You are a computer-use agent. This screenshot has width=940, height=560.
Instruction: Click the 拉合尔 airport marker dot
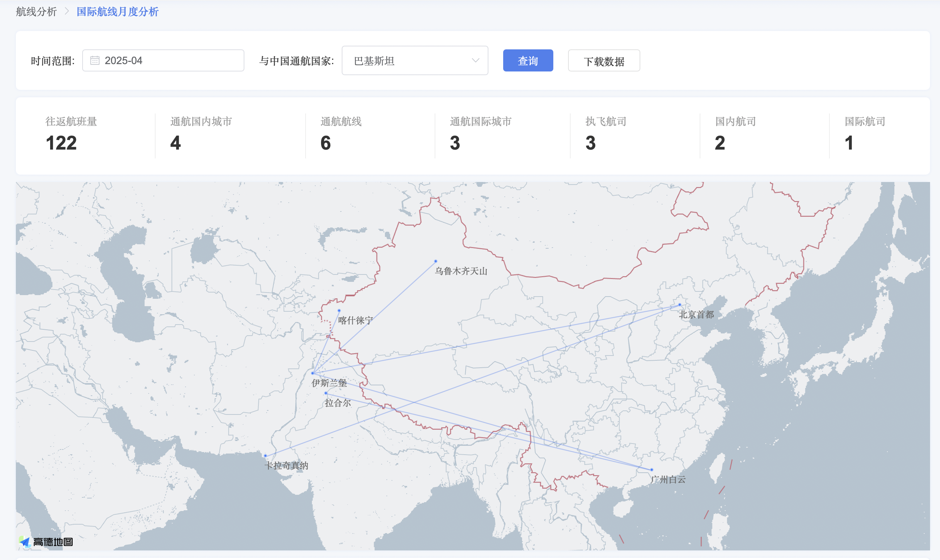(326, 393)
